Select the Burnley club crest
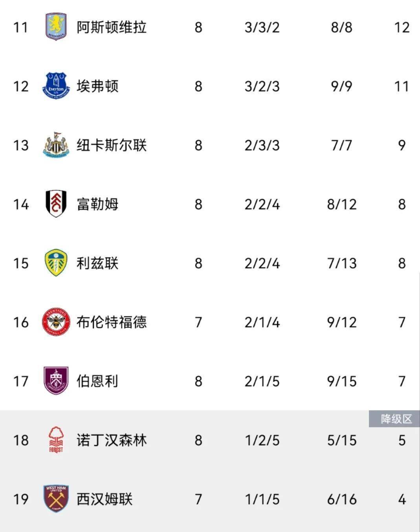420x532 pixels. click(x=56, y=381)
